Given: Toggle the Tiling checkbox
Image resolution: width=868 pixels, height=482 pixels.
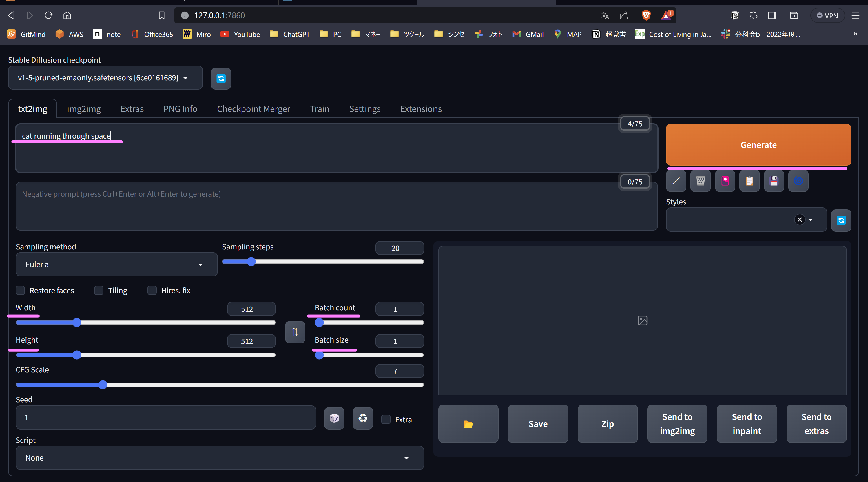Looking at the screenshot, I should 99,290.
